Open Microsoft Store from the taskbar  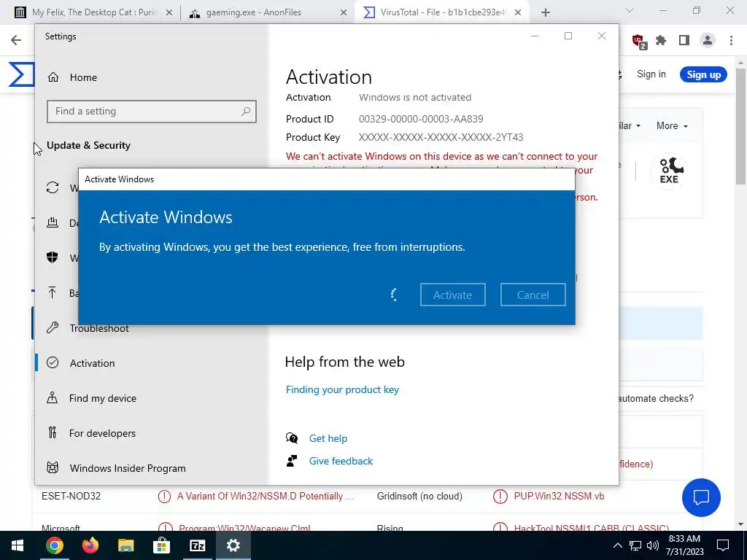pyautogui.click(x=161, y=545)
